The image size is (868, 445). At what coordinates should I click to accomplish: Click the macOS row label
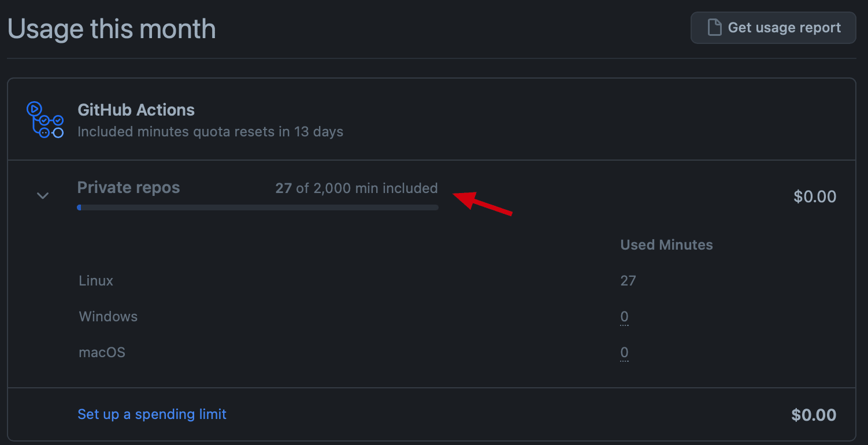pyautogui.click(x=102, y=353)
